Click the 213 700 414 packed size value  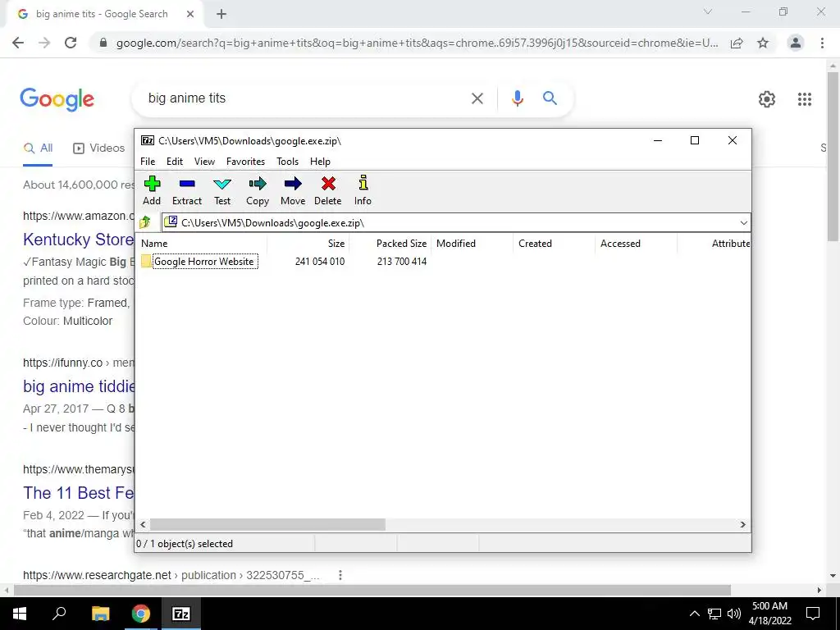pos(402,262)
